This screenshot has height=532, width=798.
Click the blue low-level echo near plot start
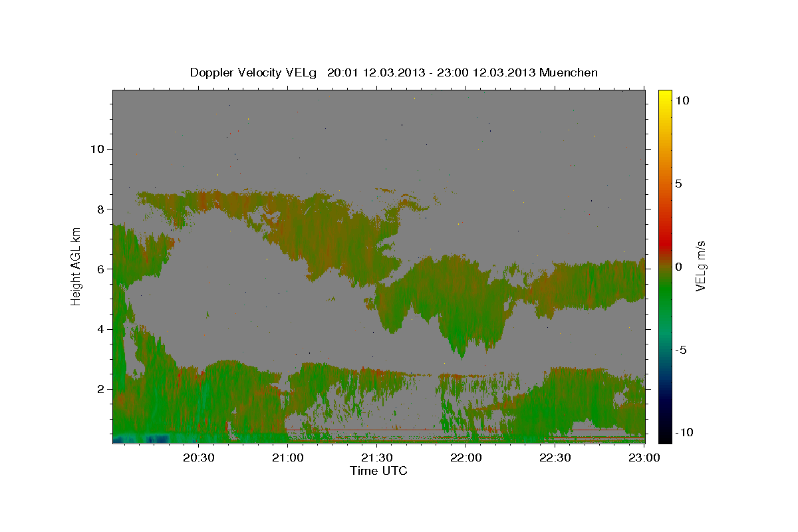[141, 438]
